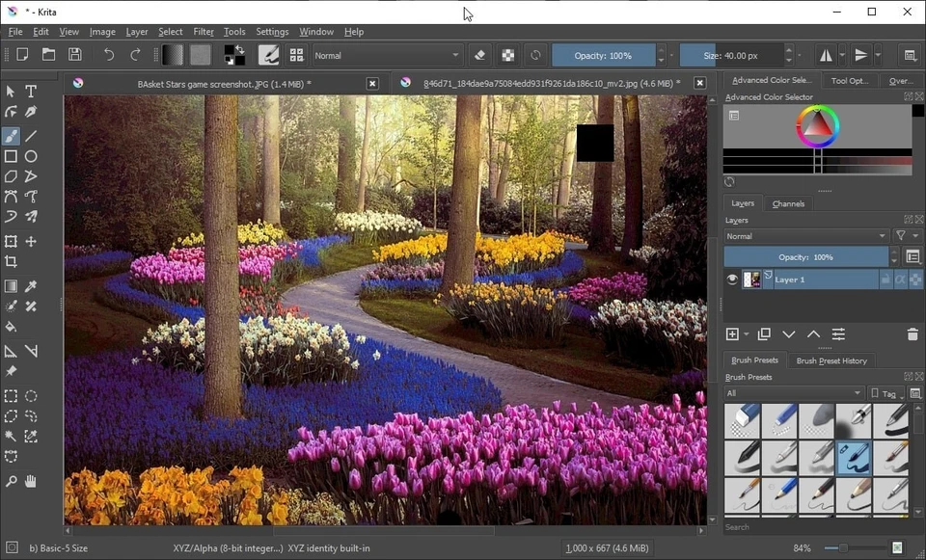The height and width of the screenshot is (560, 926).
Task: Switch to the Brush Preset History tab
Action: tap(831, 360)
